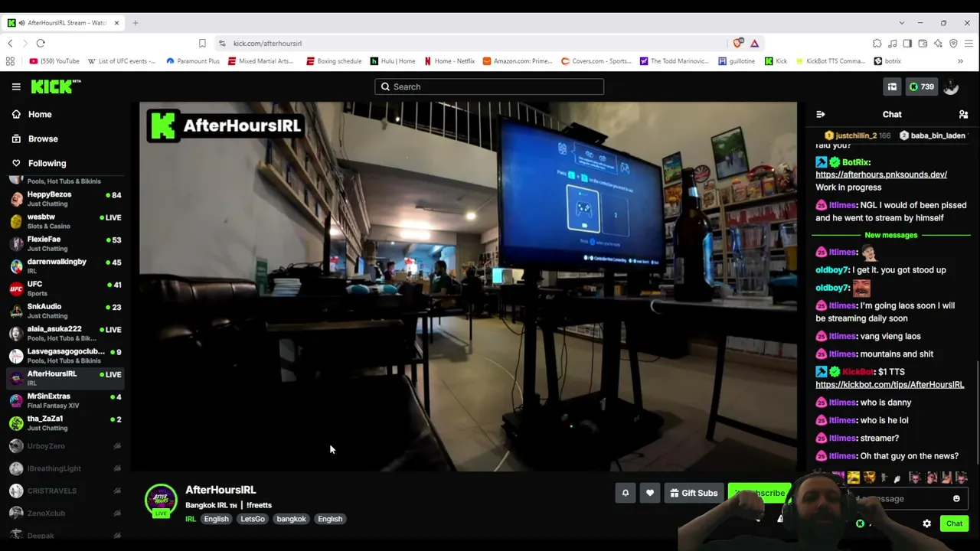Viewport: 980px width, 551px height.
Task: Open Brave Rewards triangle icon
Action: point(754,43)
